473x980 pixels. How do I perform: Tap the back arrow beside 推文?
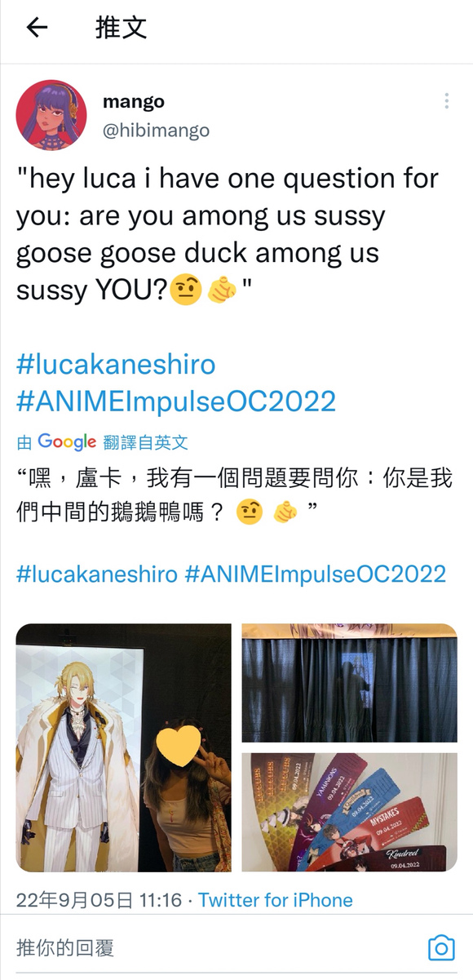pos(37,28)
